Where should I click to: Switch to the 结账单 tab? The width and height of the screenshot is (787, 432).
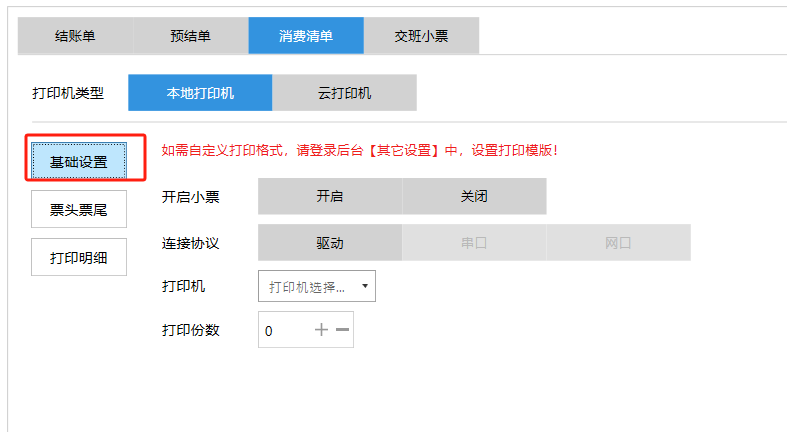(75, 36)
